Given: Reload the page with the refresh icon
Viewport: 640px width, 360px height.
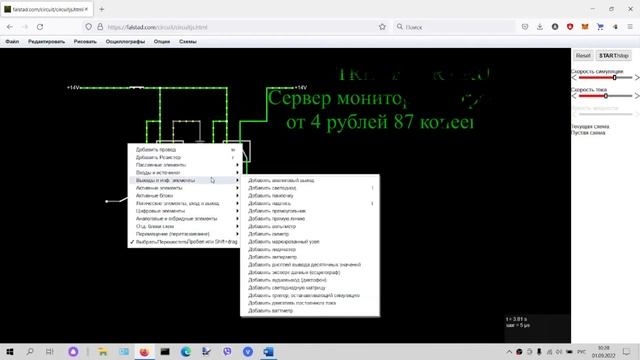Looking at the screenshot, I should point(40,27).
